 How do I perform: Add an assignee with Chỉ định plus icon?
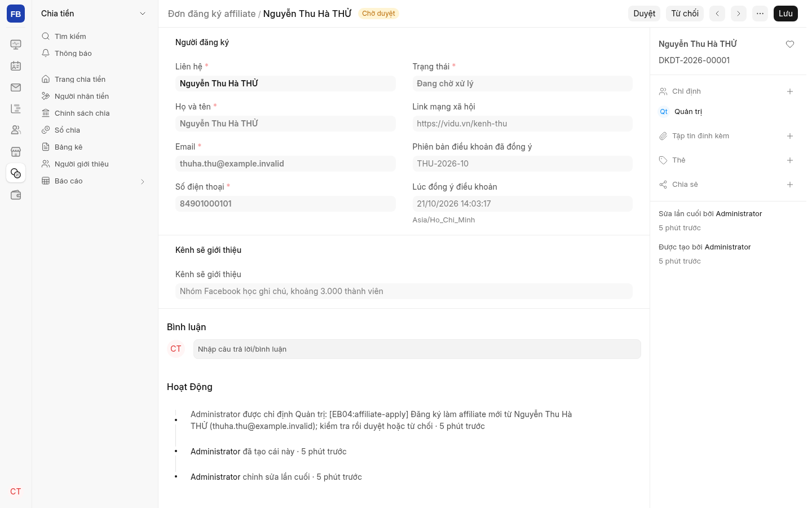click(790, 91)
